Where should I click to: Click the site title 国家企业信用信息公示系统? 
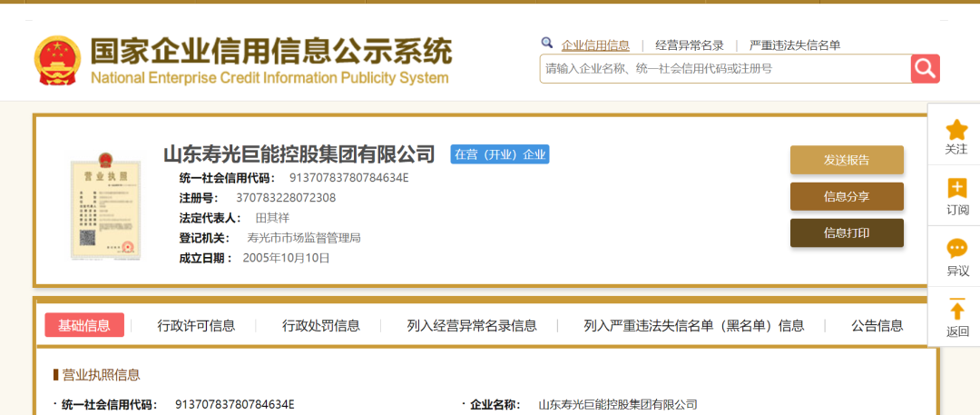[270, 52]
